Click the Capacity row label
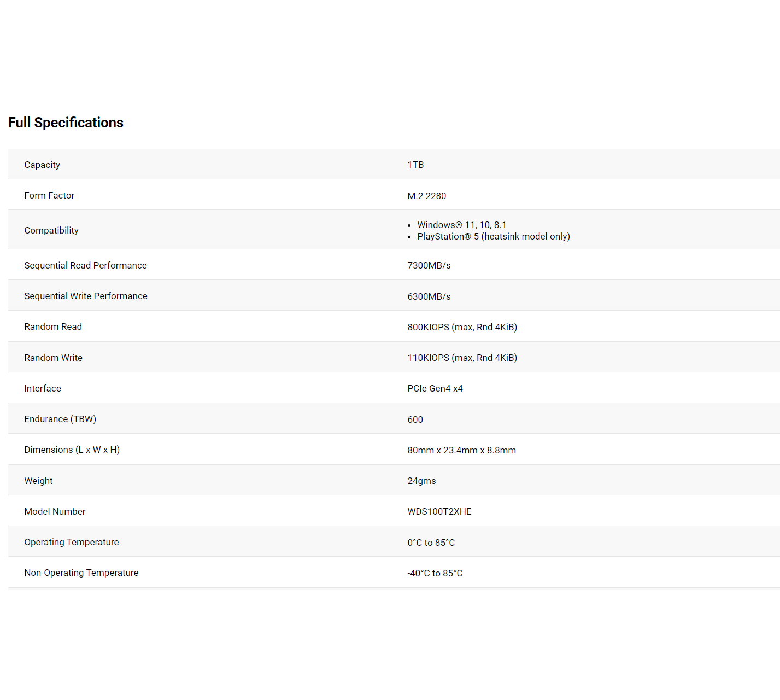The image size is (780, 700). pyautogui.click(x=42, y=165)
